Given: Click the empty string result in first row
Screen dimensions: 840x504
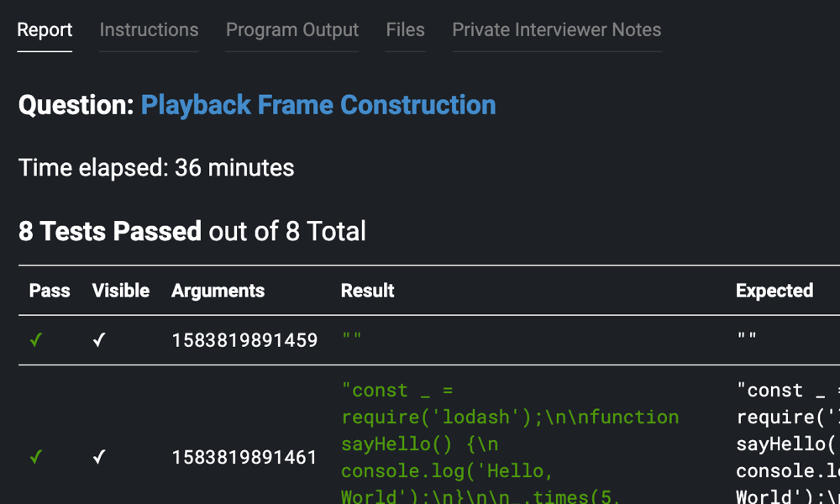Looking at the screenshot, I should [351, 340].
